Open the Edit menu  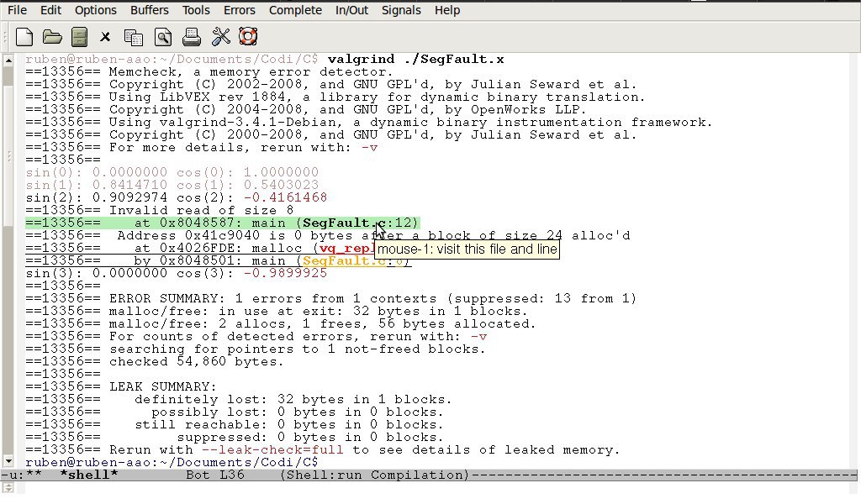tap(51, 10)
